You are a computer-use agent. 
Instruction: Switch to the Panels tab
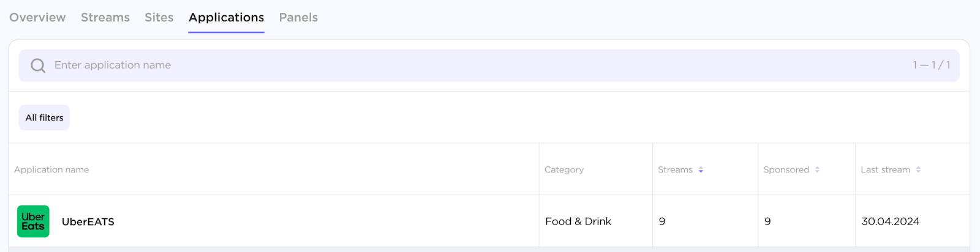(298, 18)
